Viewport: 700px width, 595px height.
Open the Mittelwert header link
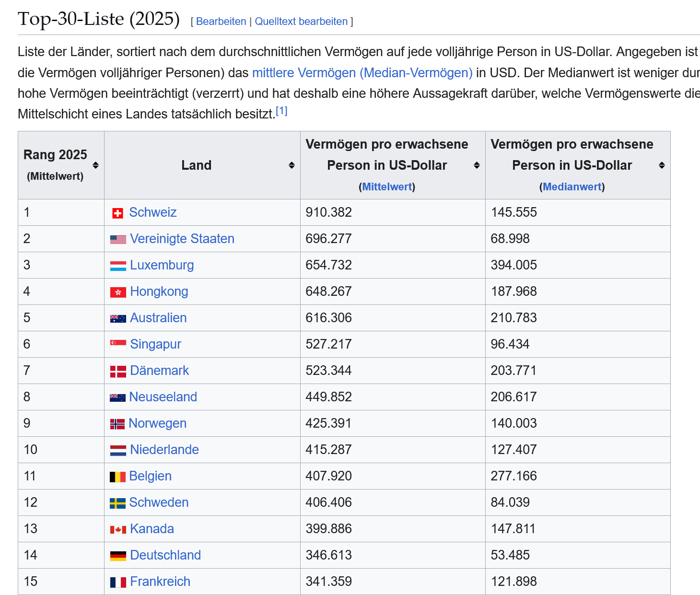pyautogui.click(x=387, y=187)
